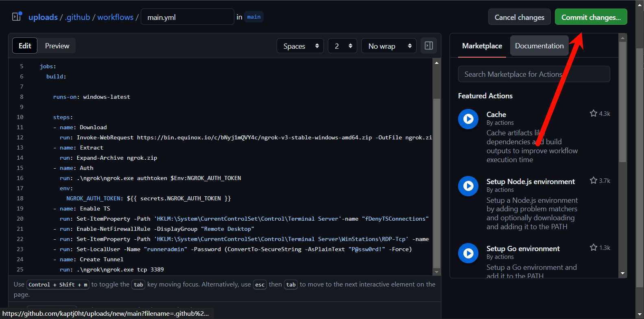Click the 'steps:' code line
The width and height of the screenshot is (644, 319).
point(63,117)
